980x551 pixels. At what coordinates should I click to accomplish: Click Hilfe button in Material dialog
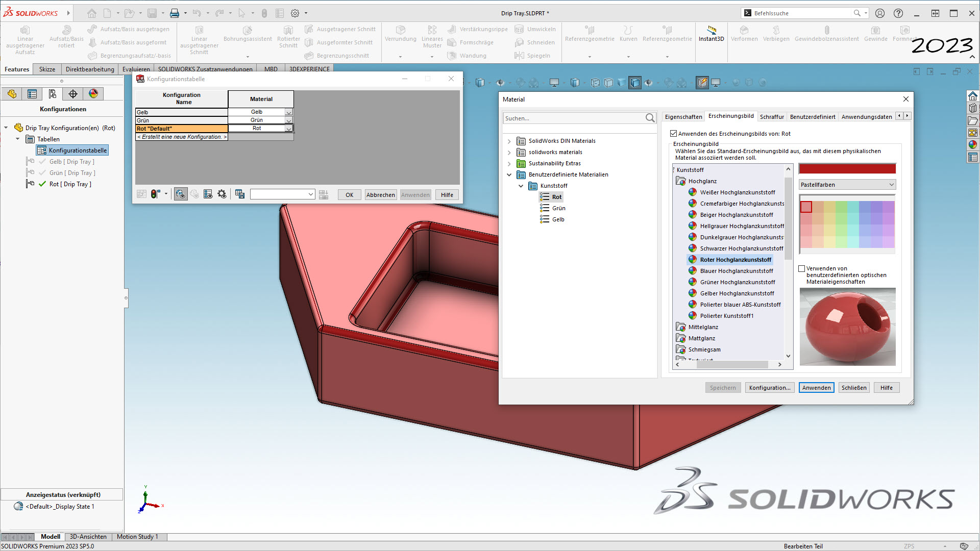(x=887, y=388)
